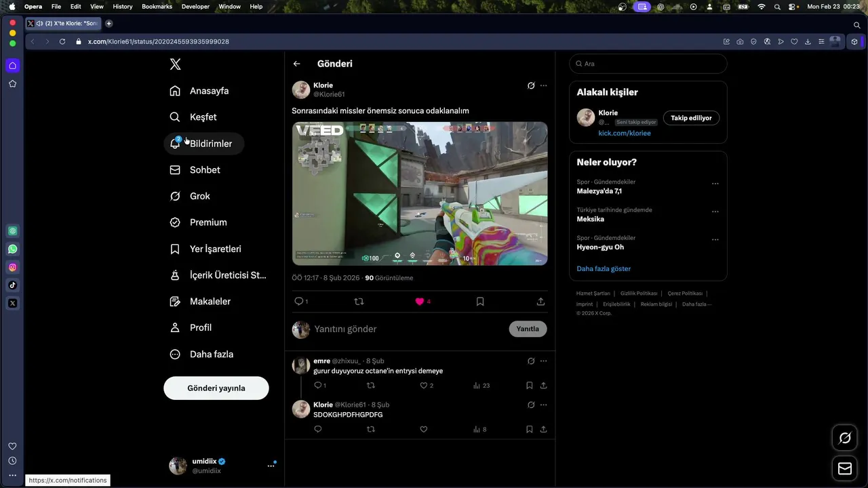
Task: Click Gönderi yayınla button
Action: click(x=216, y=388)
